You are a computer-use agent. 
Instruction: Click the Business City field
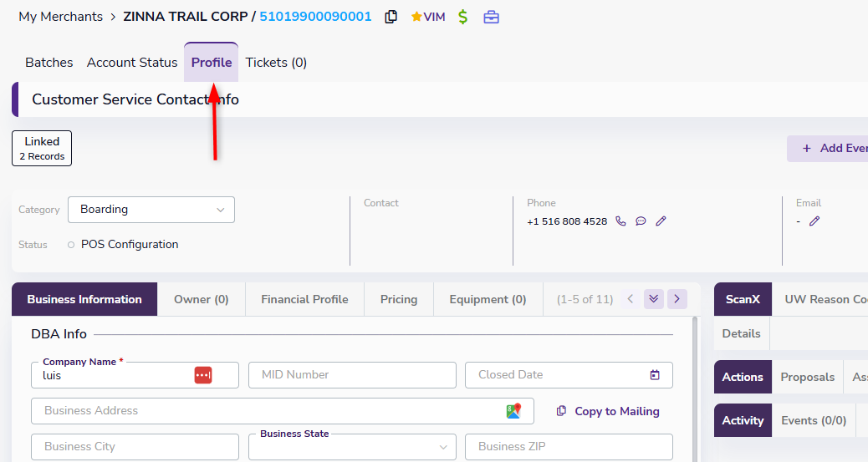pyautogui.click(x=135, y=447)
